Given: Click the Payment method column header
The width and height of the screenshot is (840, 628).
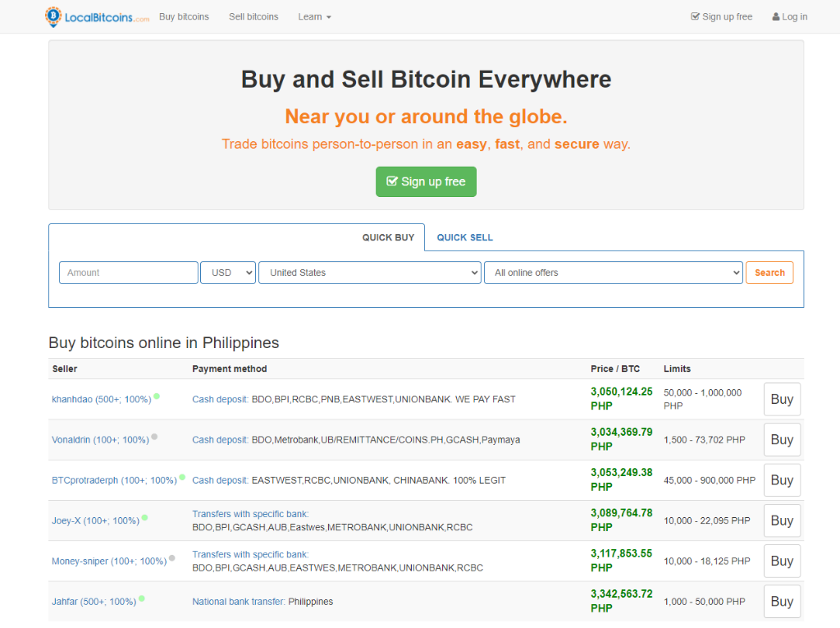Looking at the screenshot, I should click(230, 369).
